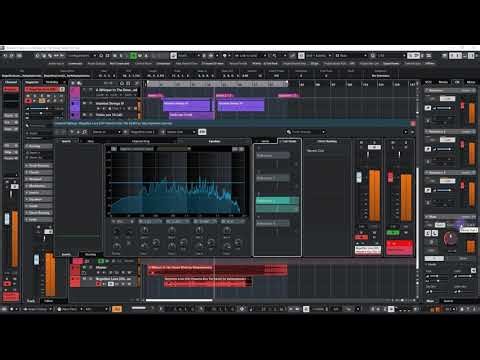This screenshot has width=480, height=360.
Task: Switch to the Editor tab at bottom left
Action: point(49,301)
